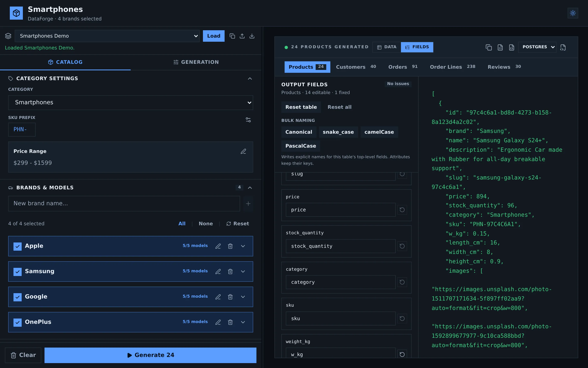Copy generated output icon in results toolbar
The image size is (588, 368).
pyautogui.click(x=489, y=47)
